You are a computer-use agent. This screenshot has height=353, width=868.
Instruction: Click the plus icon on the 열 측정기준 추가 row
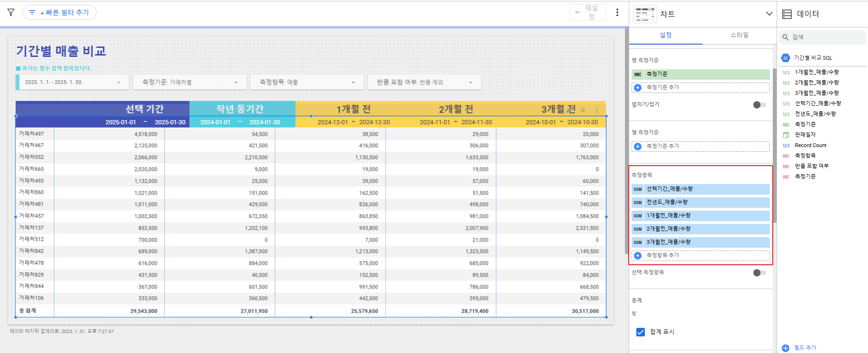coord(638,146)
